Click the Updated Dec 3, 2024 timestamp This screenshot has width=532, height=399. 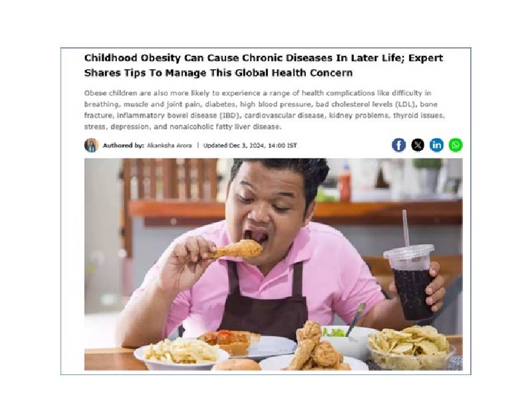pos(250,146)
